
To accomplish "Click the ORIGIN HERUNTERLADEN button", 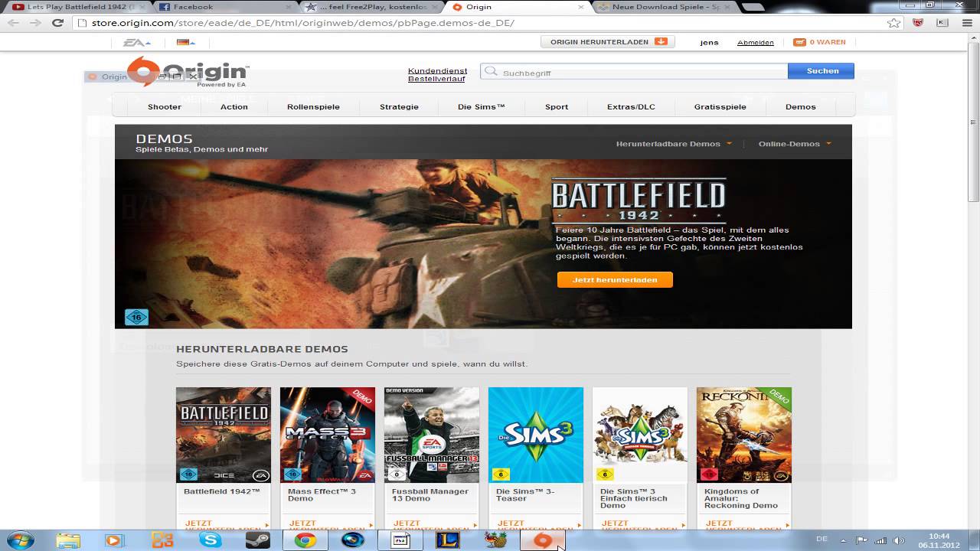I will [x=608, y=42].
